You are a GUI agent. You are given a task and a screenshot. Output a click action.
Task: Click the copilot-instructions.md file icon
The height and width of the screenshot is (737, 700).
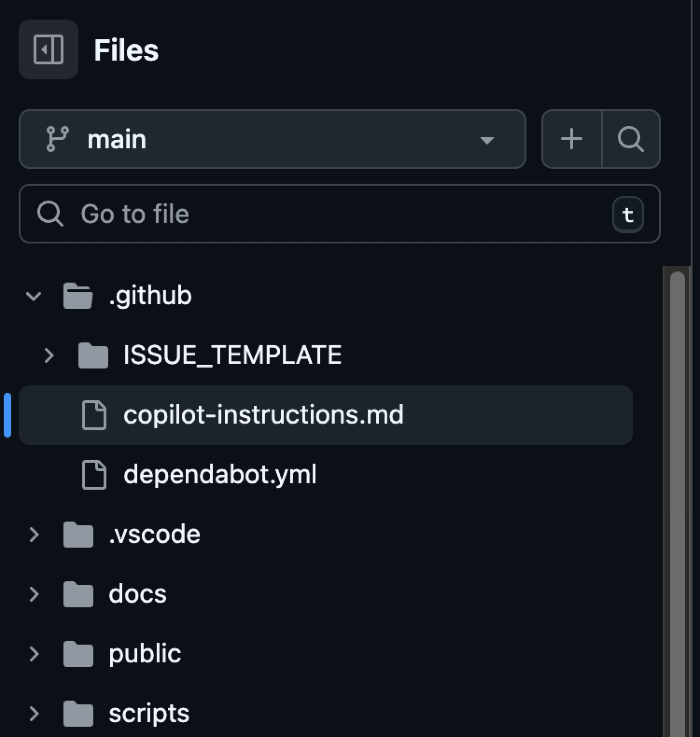[x=94, y=415]
